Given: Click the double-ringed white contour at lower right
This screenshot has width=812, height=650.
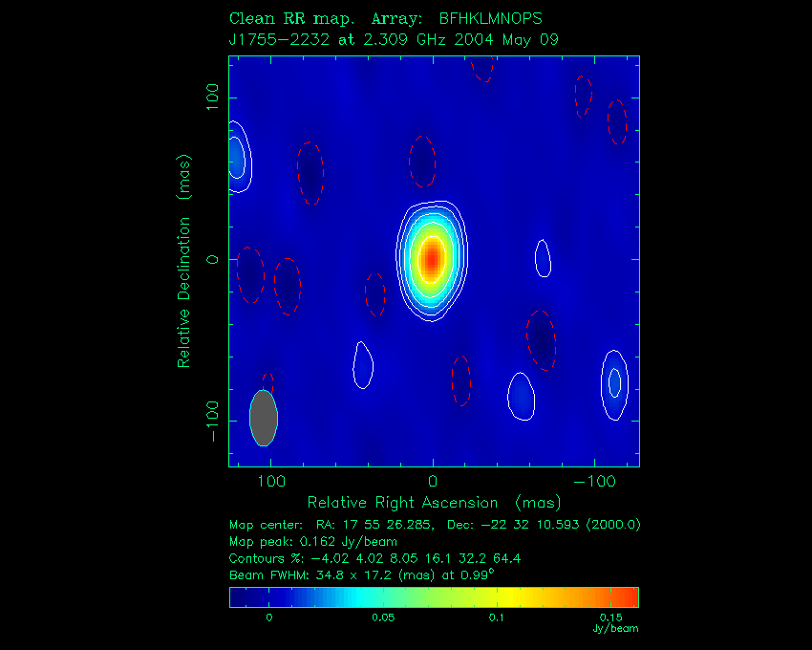Looking at the screenshot, I should click(x=614, y=385).
